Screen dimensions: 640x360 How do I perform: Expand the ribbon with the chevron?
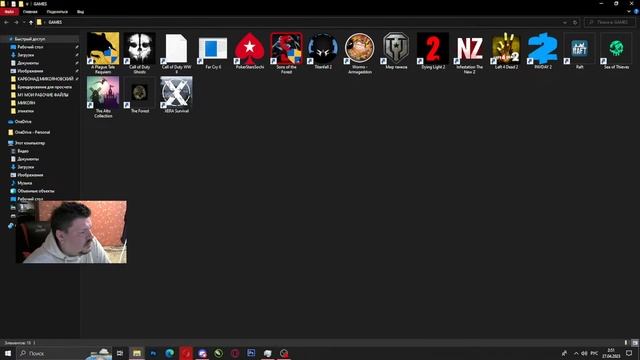pyautogui.click(x=629, y=12)
